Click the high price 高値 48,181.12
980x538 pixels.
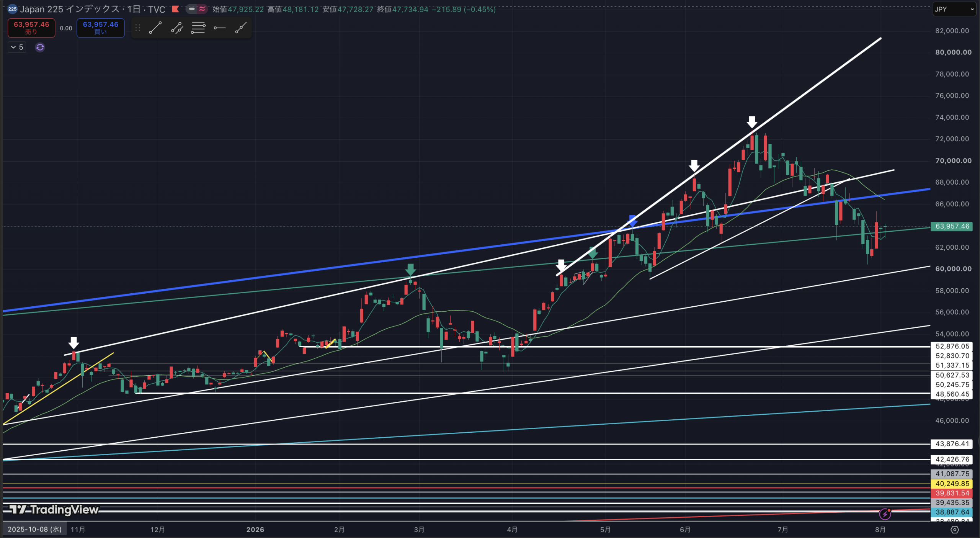(x=293, y=9)
